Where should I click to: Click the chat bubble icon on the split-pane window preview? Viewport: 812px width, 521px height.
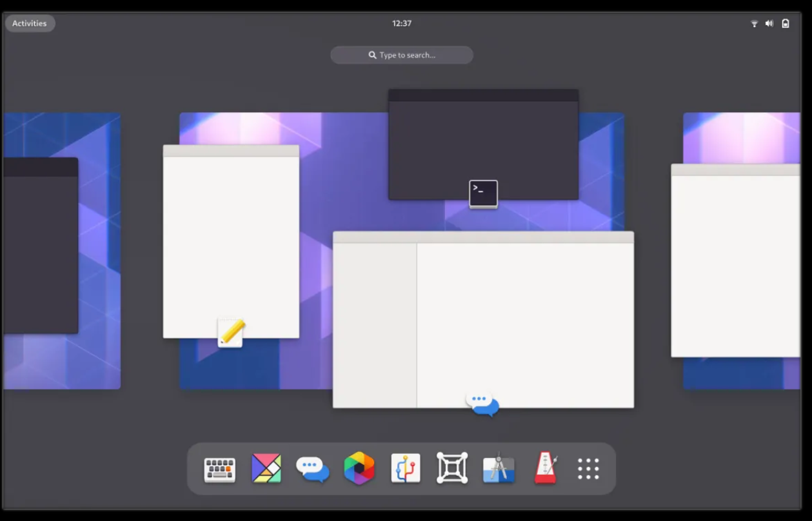pos(482,402)
